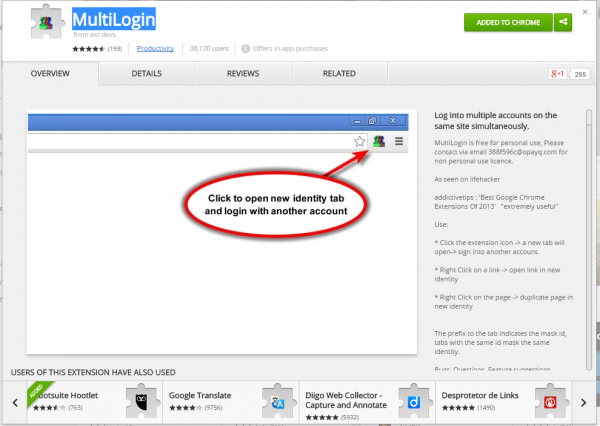Screen dimensions: 600x426
Task: Click the Desprotetor rating count (1490)
Action: pos(486,408)
